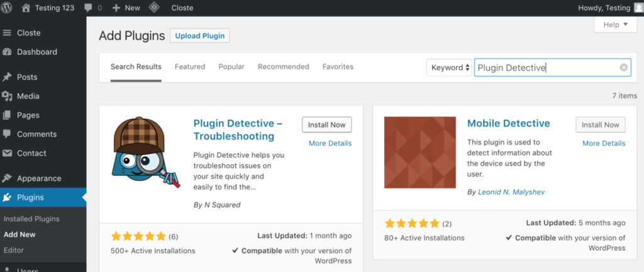Expand the Help panel
The width and height of the screenshot is (644, 272).
[x=616, y=24]
